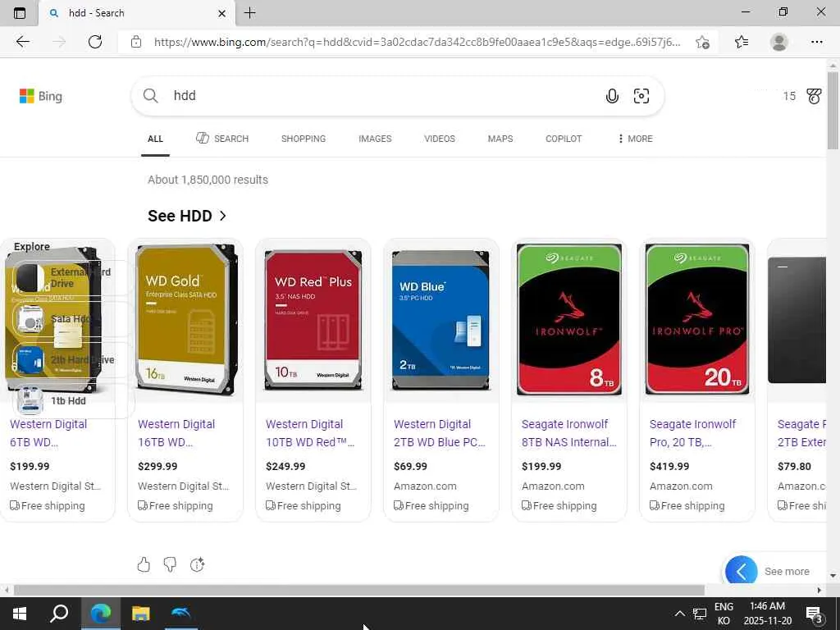The height and width of the screenshot is (630, 840).
Task: Click the Edge icon in taskbar
Action: (100, 614)
